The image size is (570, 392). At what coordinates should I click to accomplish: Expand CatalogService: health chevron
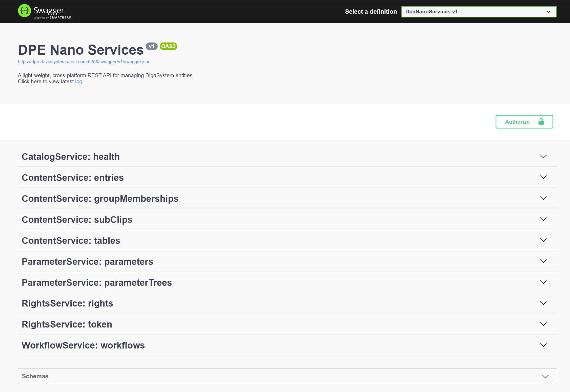pyautogui.click(x=543, y=157)
